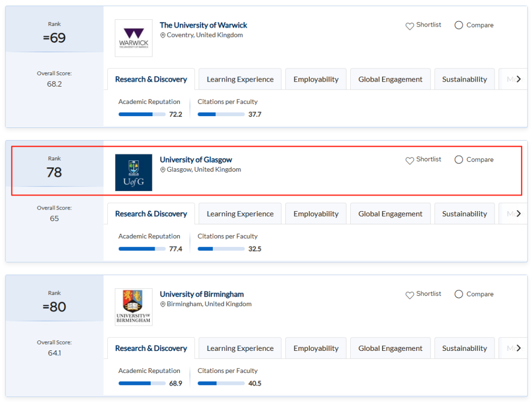
Task: Click rank =80 value
Action: point(54,307)
